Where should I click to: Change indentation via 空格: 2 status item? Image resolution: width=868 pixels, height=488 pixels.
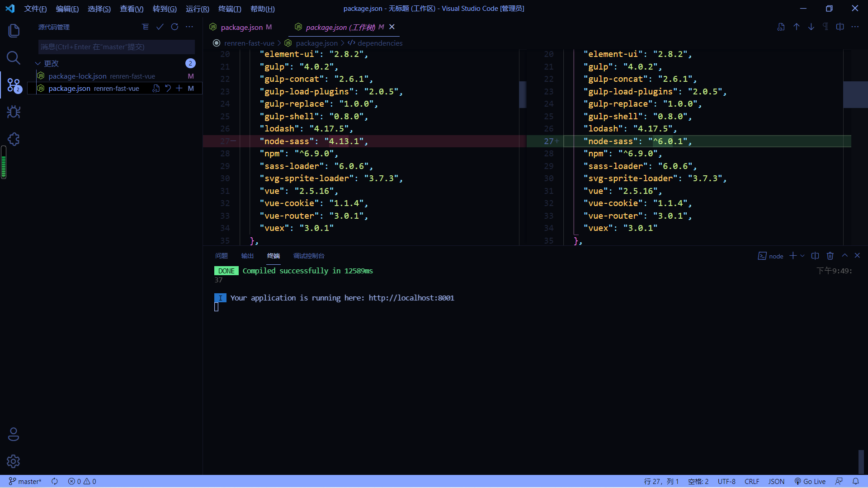pyautogui.click(x=698, y=481)
